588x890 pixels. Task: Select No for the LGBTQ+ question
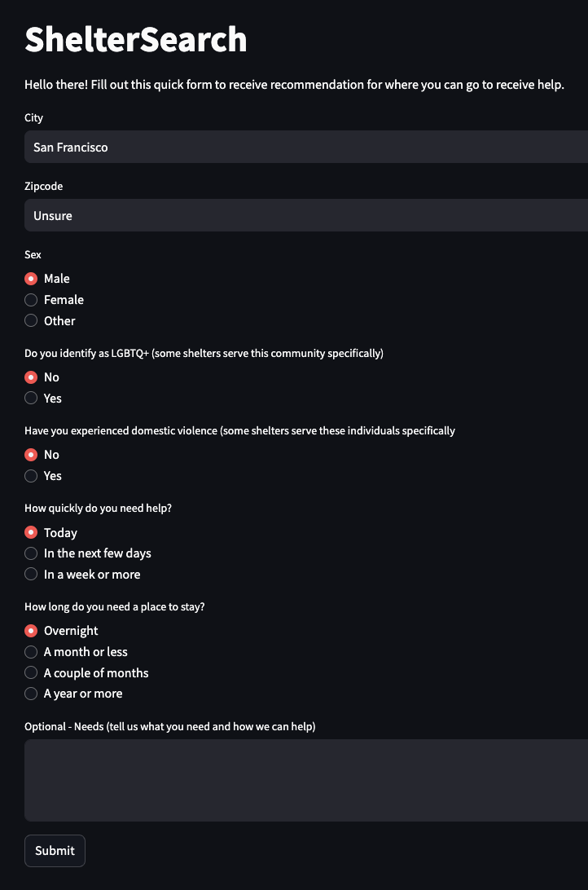pos(32,377)
